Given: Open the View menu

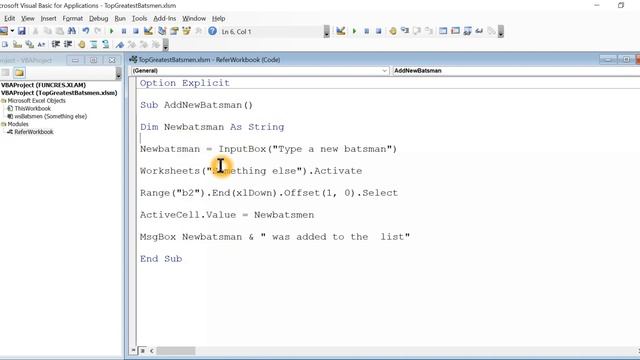Looking at the screenshot, I should pyautogui.click(x=28, y=18).
